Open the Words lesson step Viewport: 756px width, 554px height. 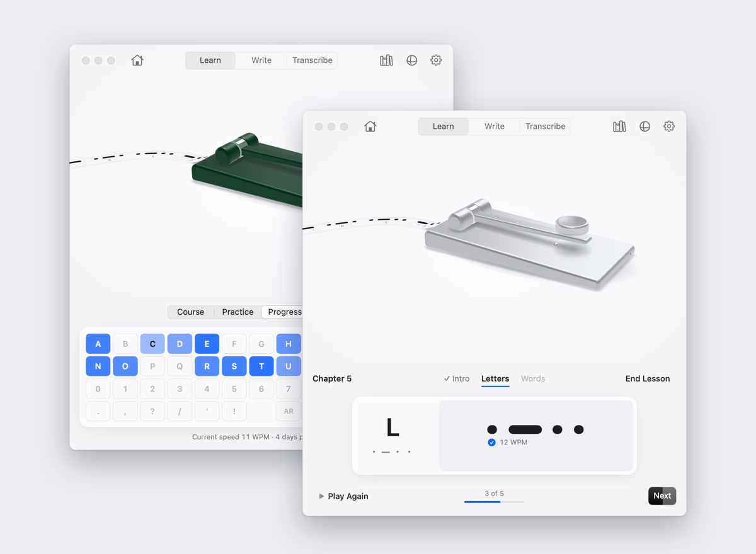pyautogui.click(x=533, y=378)
